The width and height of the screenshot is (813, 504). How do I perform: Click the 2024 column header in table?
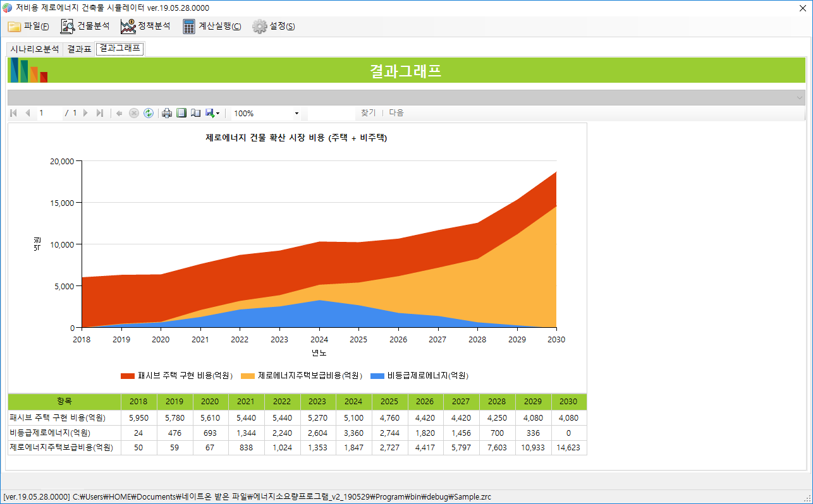pos(354,402)
